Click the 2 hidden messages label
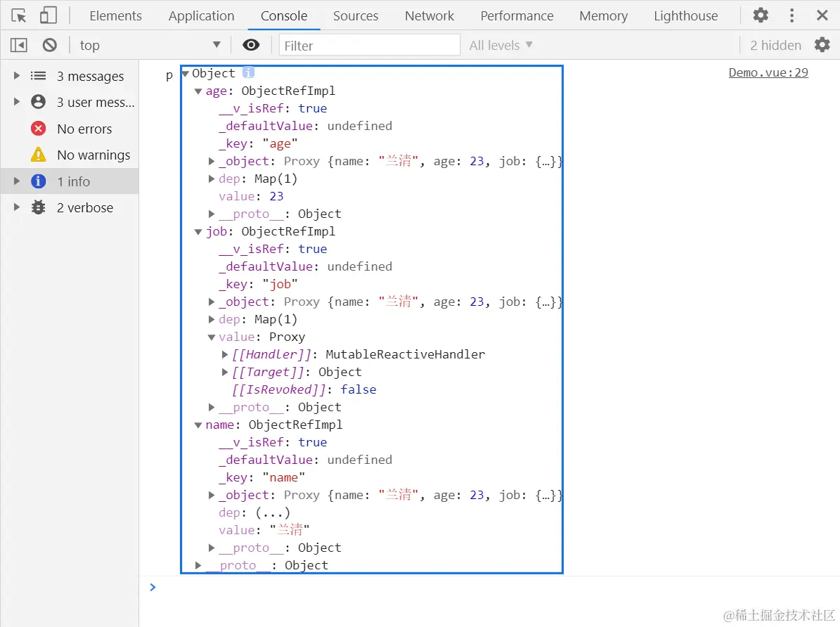 pyautogui.click(x=775, y=45)
